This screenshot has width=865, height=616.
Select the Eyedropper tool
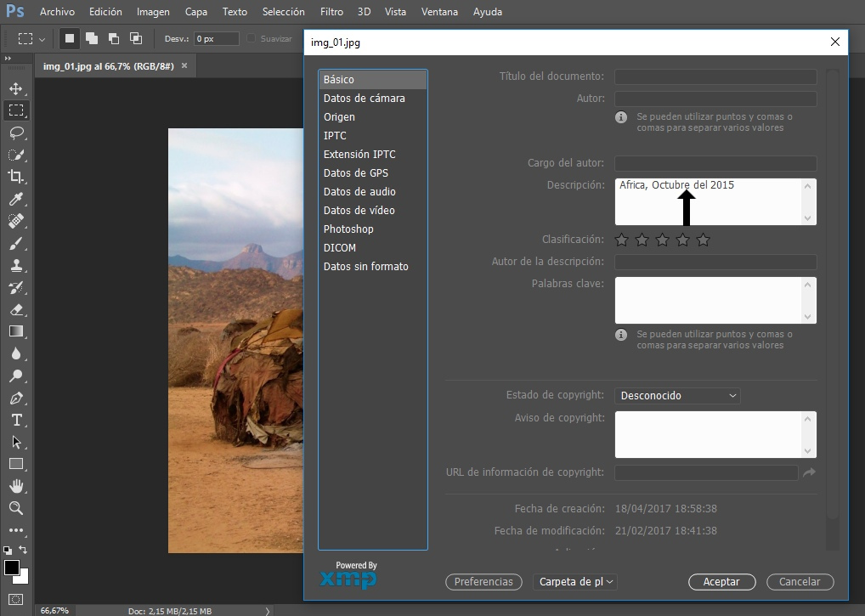tap(16, 199)
